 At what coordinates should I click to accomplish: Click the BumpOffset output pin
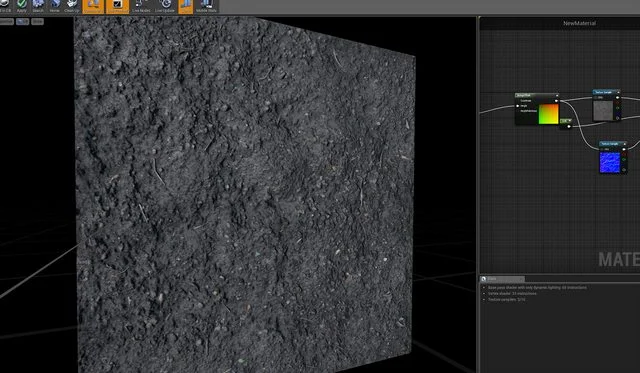[556, 101]
